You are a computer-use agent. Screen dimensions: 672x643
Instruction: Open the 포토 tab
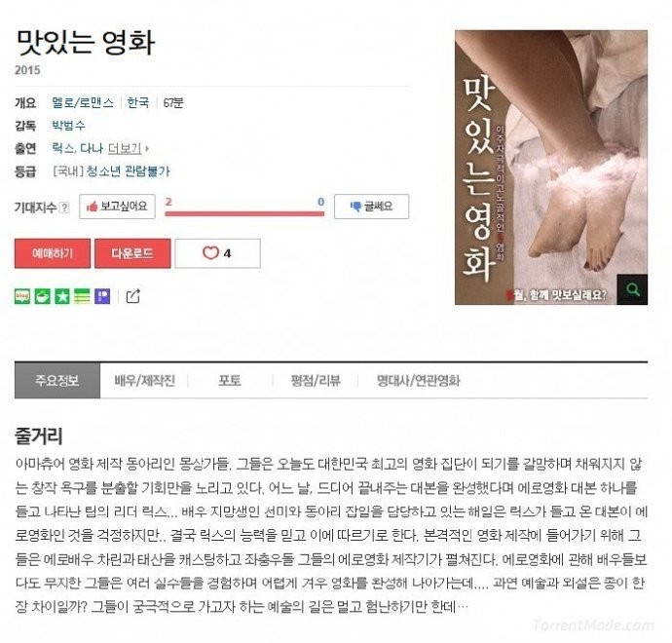[230, 381]
